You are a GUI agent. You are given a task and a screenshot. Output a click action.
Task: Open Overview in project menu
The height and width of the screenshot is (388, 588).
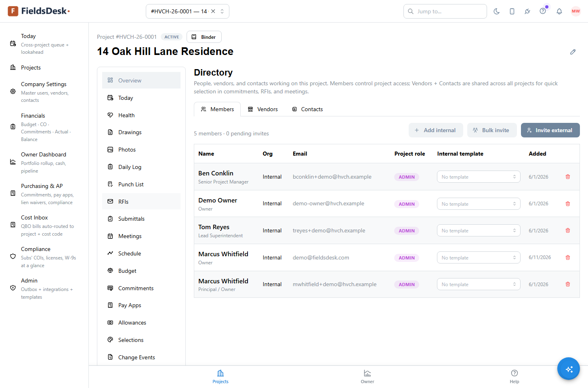tap(141, 80)
